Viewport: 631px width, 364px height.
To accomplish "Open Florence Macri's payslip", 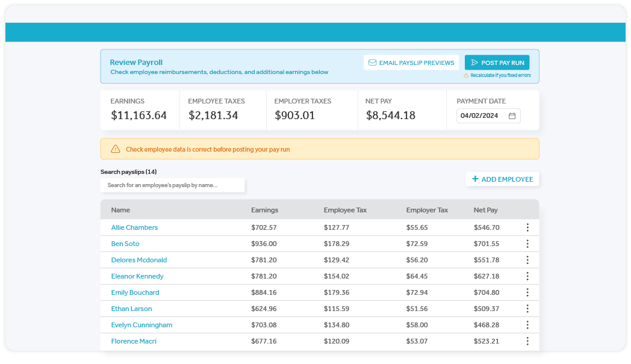I will (x=134, y=341).
